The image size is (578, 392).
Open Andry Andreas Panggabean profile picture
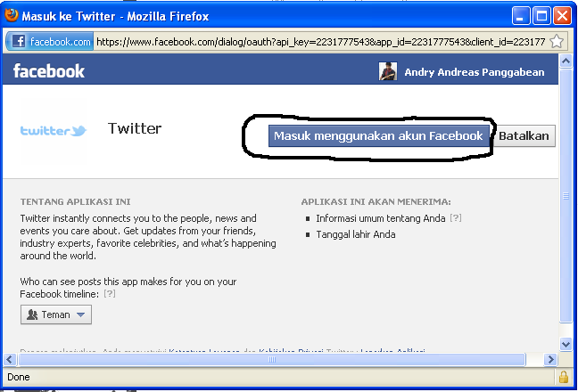[x=388, y=71]
